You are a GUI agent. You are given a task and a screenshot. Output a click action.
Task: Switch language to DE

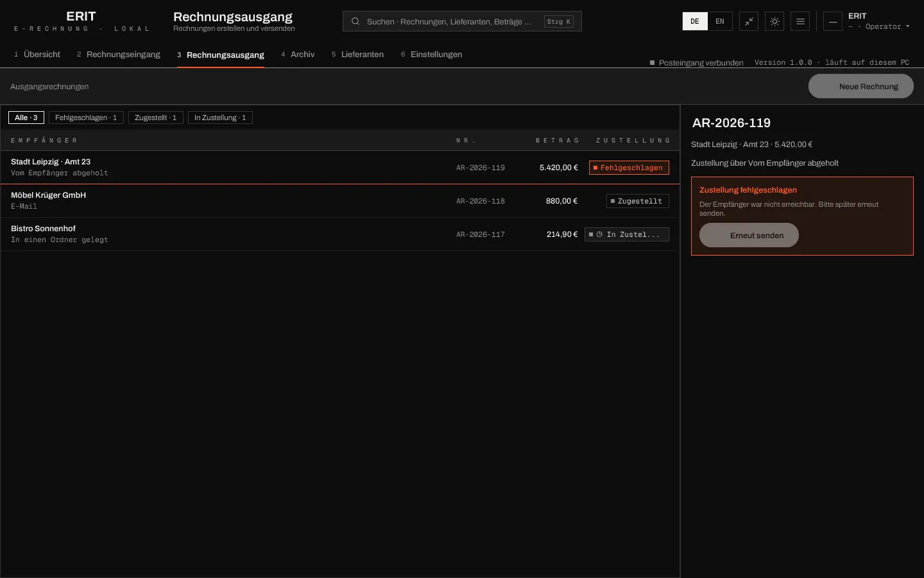(695, 21)
